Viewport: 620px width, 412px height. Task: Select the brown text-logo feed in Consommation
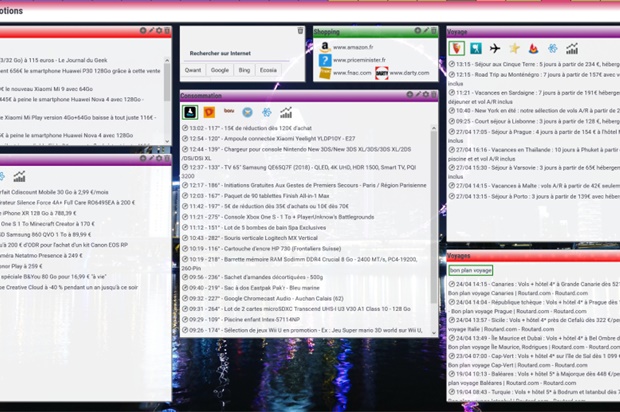(229, 111)
